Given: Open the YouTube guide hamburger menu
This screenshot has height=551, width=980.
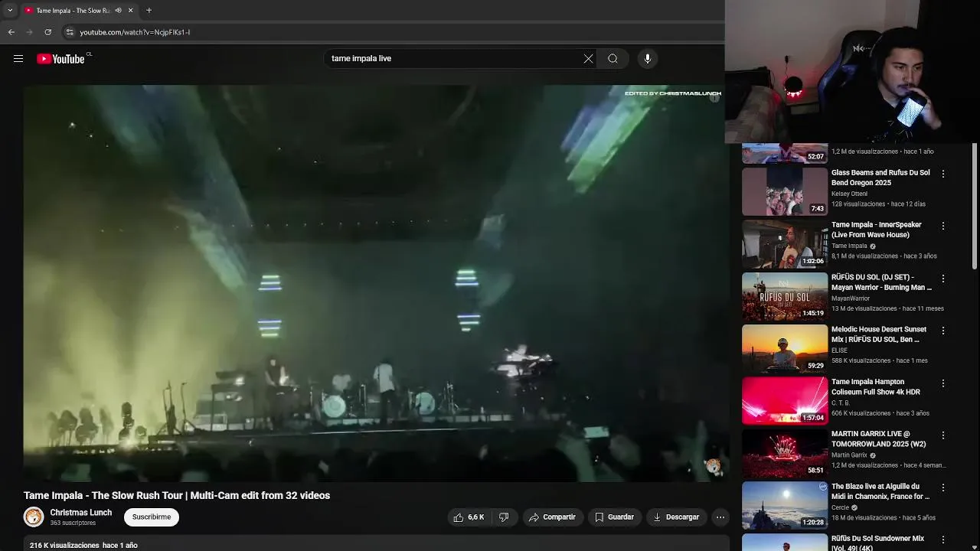Looking at the screenshot, I should point(18,59).
